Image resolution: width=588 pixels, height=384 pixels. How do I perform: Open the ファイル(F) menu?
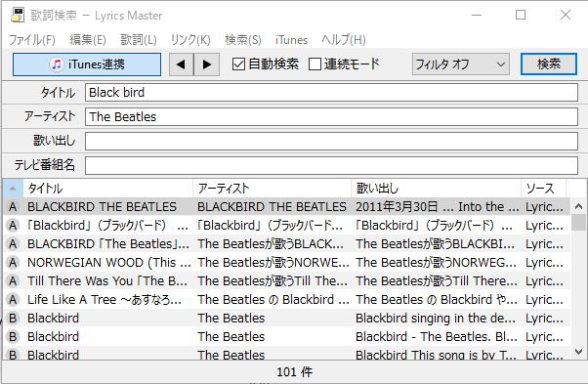point(32,40)
